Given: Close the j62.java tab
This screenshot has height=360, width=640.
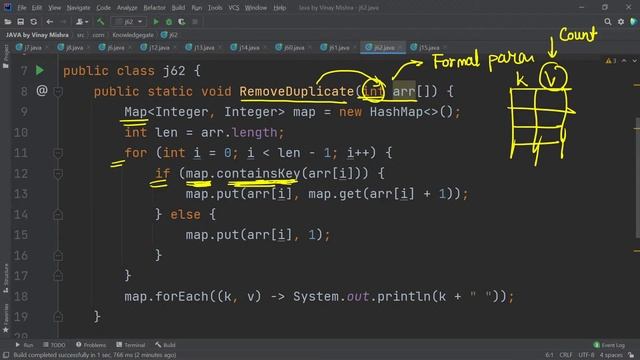Looking at the screenshot, I should 400,48.
